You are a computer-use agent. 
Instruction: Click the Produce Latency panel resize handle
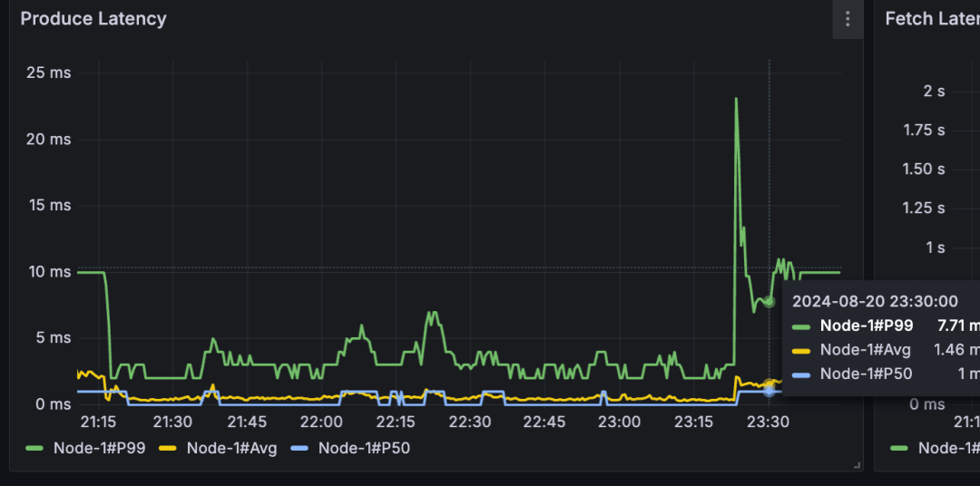point(857,465)
